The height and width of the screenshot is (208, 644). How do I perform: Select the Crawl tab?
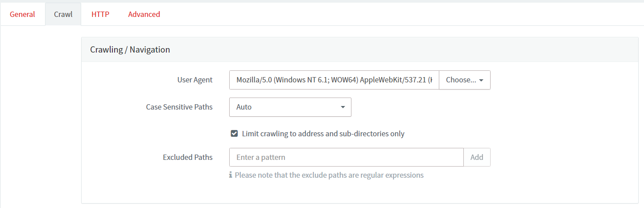click(x=63, y=14)
